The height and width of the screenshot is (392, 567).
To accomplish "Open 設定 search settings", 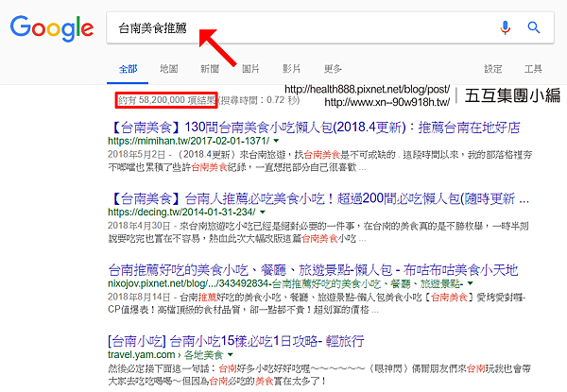I will click(493, 69).
